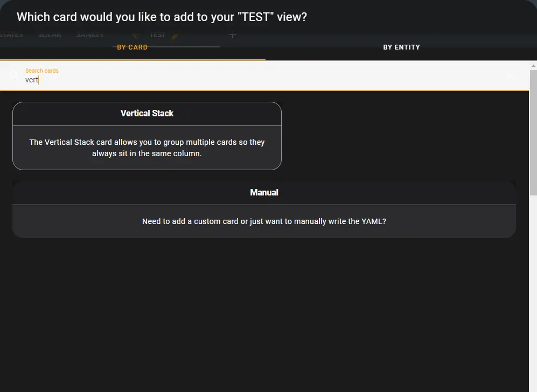Open the dimmed SOLAR view tab
537x392 pixels.
click(50, 36)
